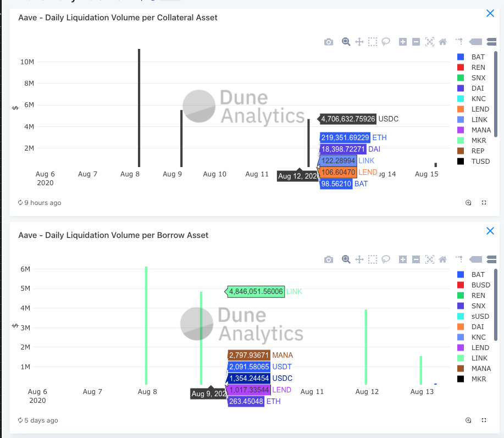
Task: Open fullscreen icon below Collateral Asset chart
Action: (484, 202)
